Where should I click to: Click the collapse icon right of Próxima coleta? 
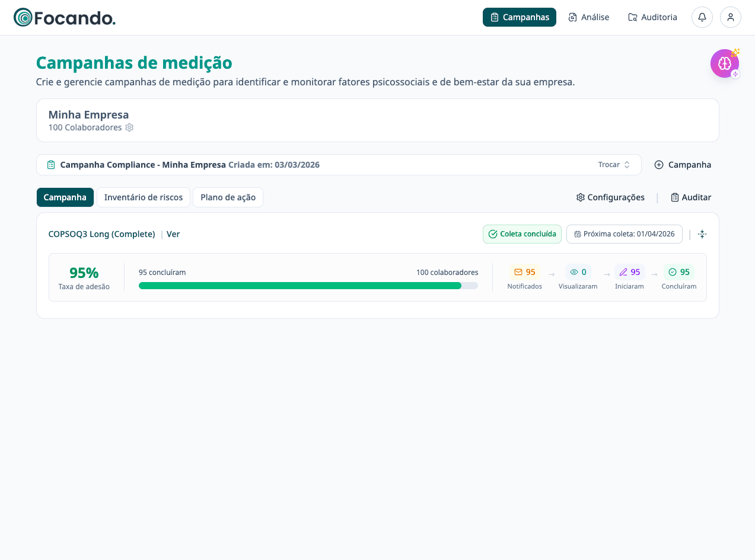click(702, 234)
